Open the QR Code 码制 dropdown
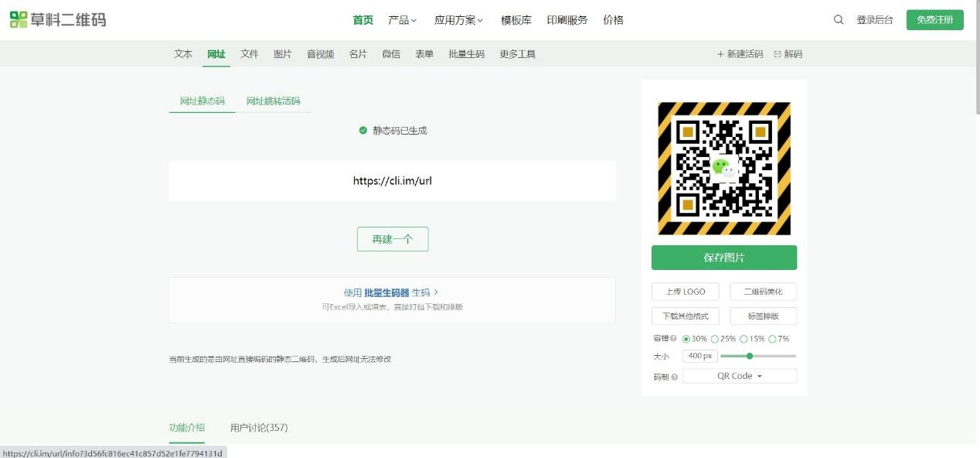980x458 pixels. (740, 376)
